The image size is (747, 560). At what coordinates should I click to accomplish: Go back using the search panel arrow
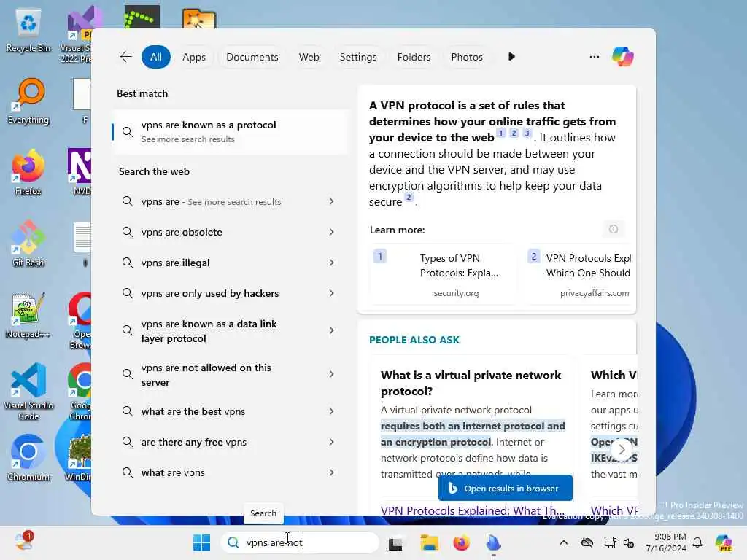click(125, 57)
